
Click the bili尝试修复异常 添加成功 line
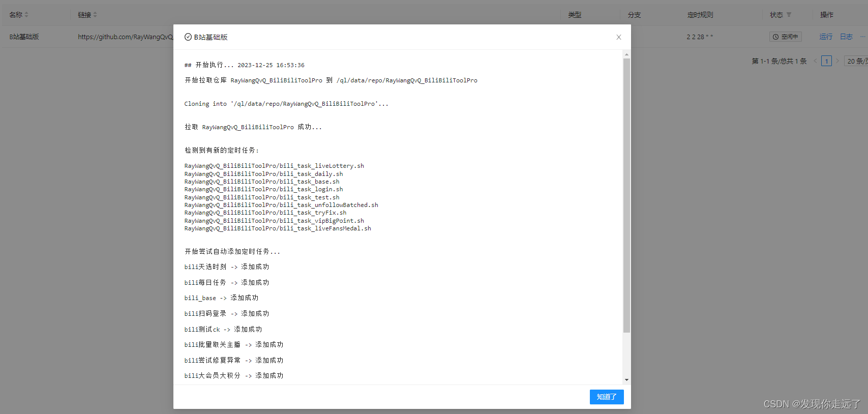click(234, 361)
